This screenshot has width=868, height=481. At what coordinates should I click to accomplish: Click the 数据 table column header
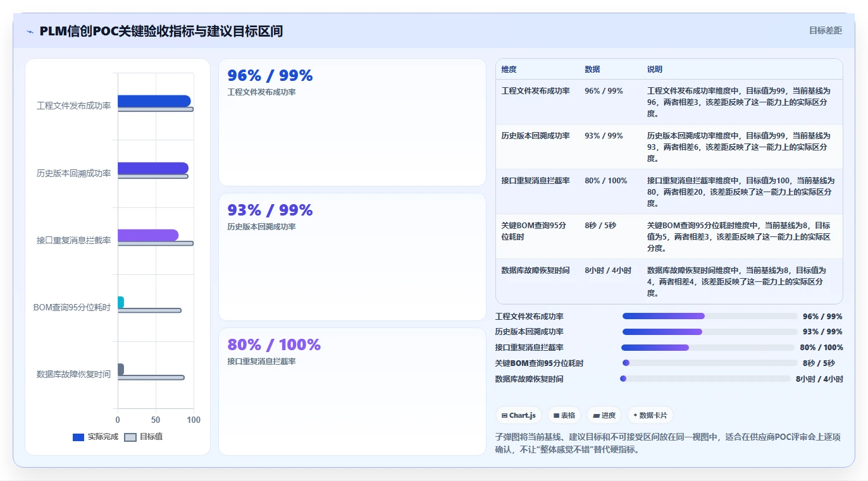pos(593,70)
